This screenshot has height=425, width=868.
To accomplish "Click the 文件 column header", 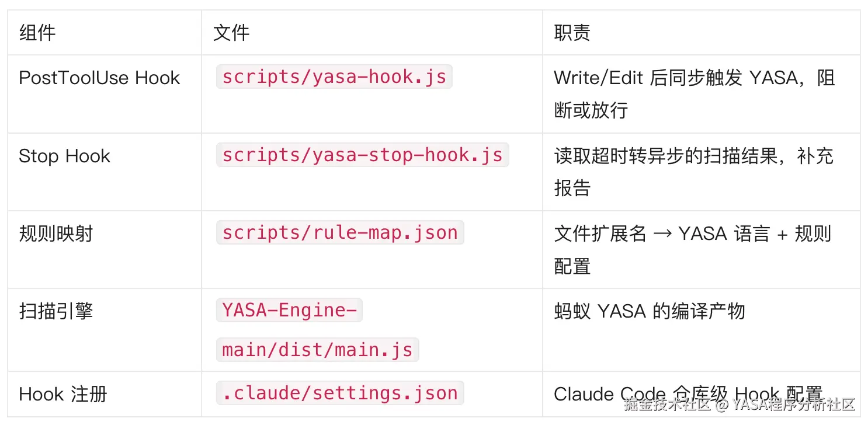I will pos(231,33).
